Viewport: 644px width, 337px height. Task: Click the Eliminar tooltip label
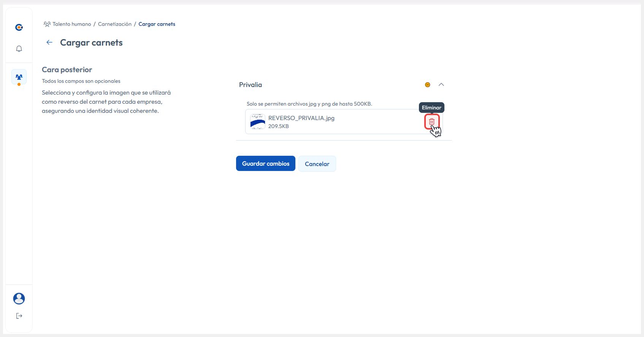tap(431, 108)
